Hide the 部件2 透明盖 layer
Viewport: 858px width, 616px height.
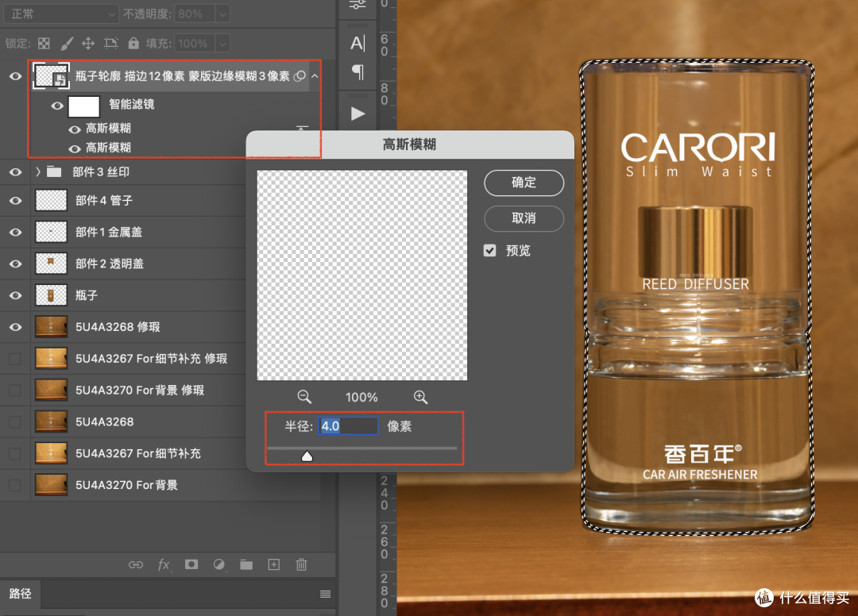tap(15, 264)
